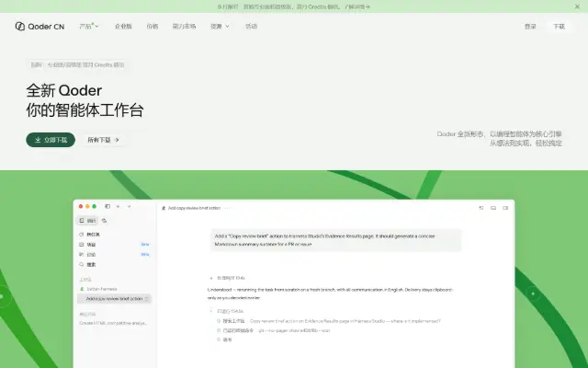The width and height of the screenshot is (588, 368).
Task: Open the 活动 navigation item
Action: (251, 27)
